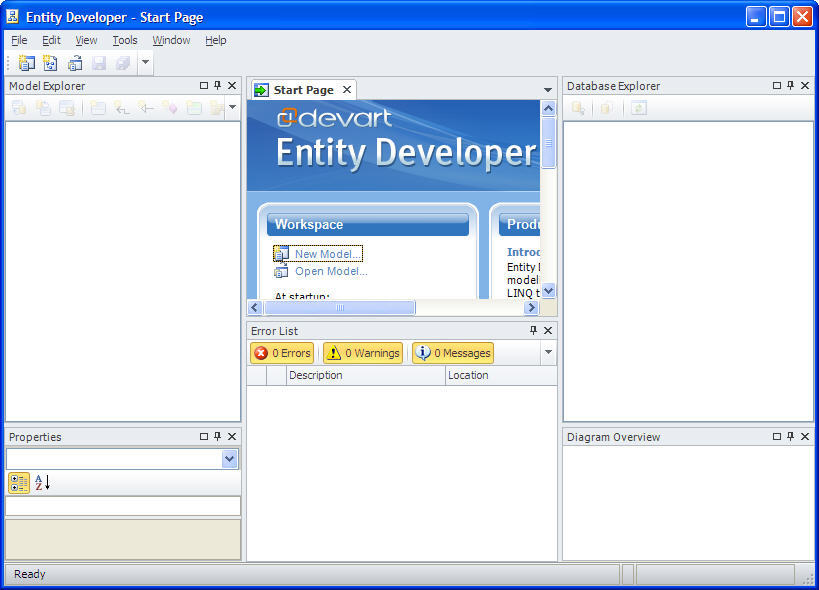Click the Open Model... link
The width and height of the screenshot is (819, 590).
pyautogui.click(x=331, y=272)
